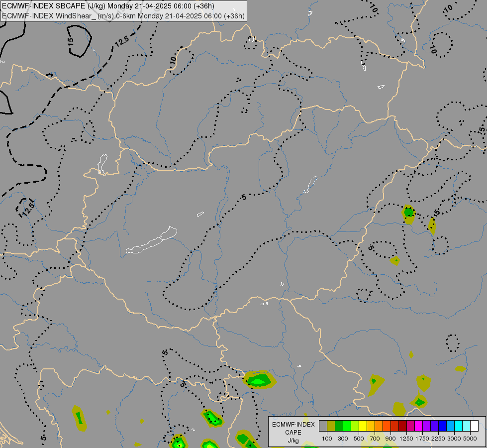The image size is (487, 448).
Task: Click the 'J/kg' legend unit label
Action: pos(293,441)
